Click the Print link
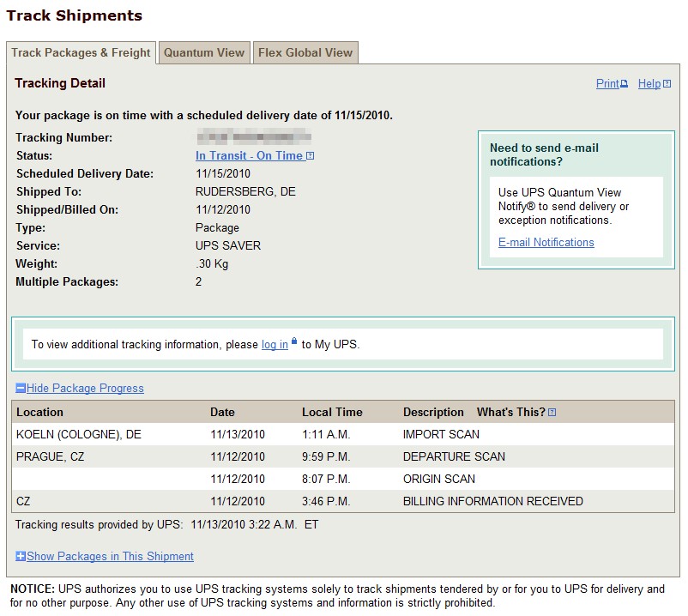Viewport: 688px width, 616px height. (607, 83)
